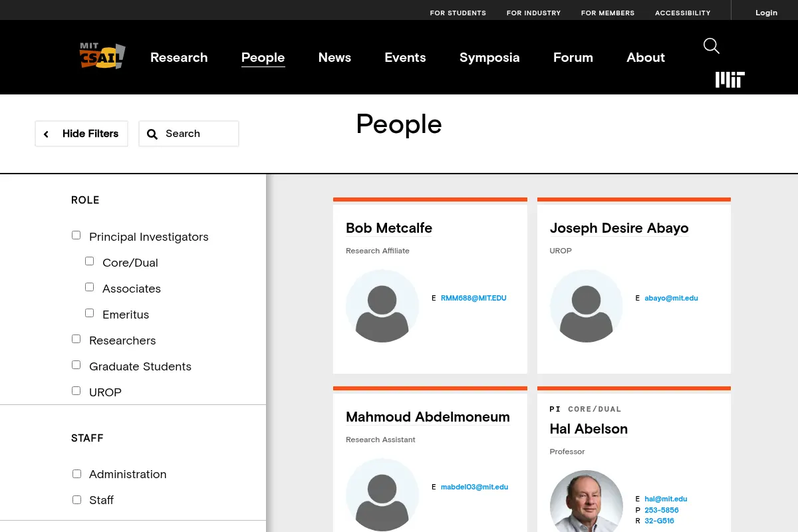Open the Accessibility link
798x532 pixels.
tap(682, 13)
